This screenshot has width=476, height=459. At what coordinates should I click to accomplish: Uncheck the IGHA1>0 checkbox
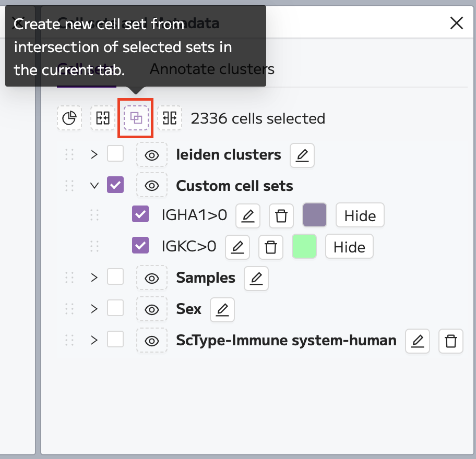pyautogui.click(x=140, y=214)
